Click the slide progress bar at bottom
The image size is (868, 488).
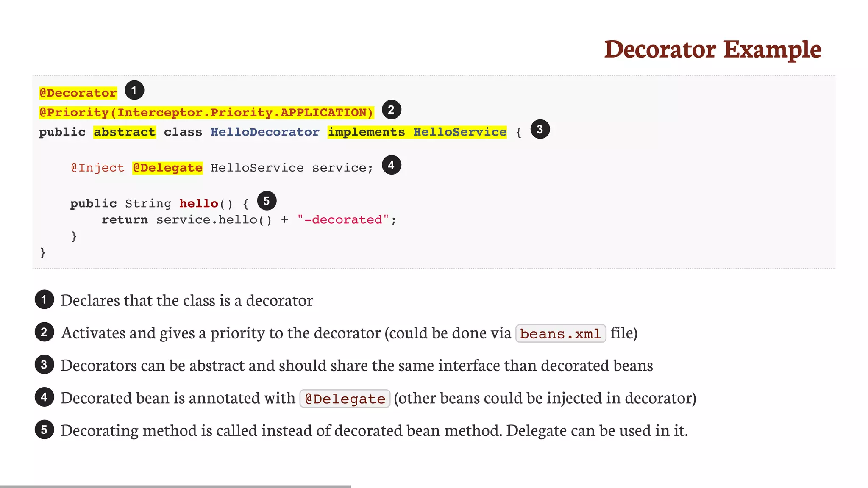click(x=175, y=486)
